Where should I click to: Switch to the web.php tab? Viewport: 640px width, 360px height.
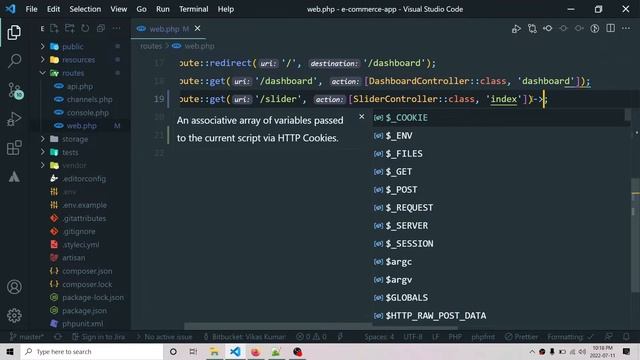[x=169, y=29]
